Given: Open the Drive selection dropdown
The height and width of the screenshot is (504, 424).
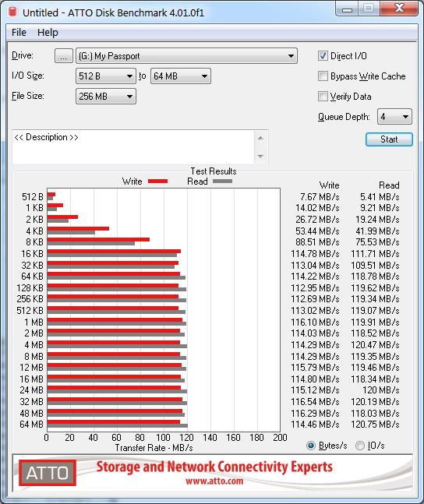Looking at the screenshot, I should pyautogui.click(x=186, y=56).
